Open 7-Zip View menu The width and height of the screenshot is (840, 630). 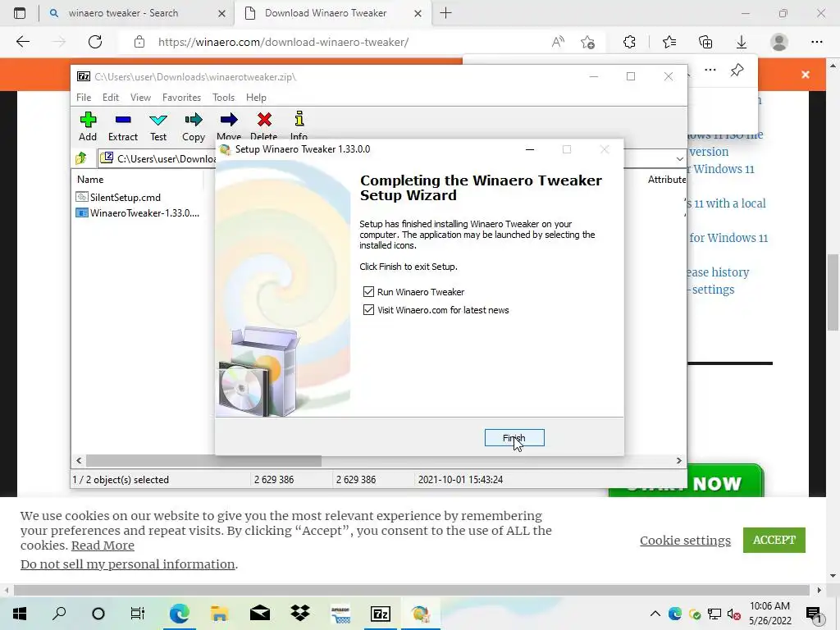click(x=140, y=98)
